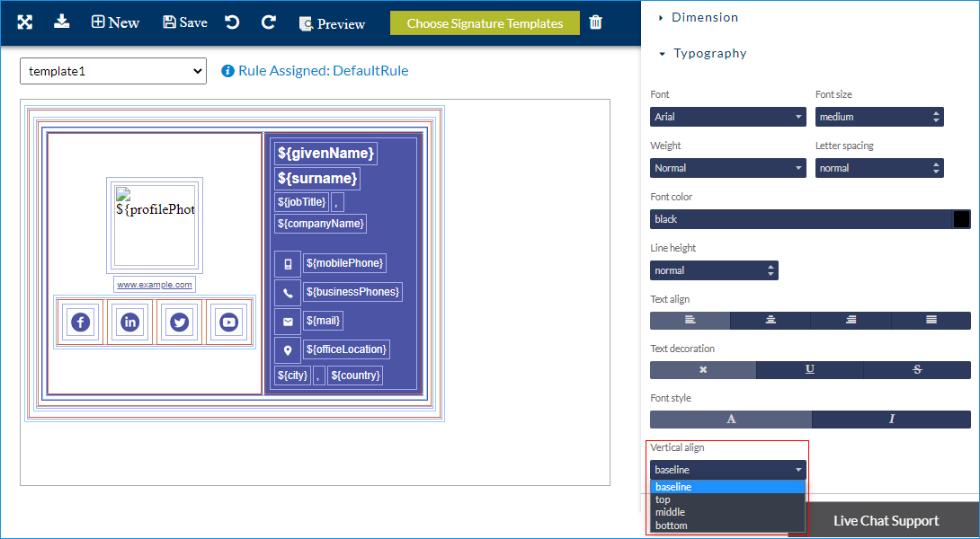This screenshot has width=980, height=539.
Task: Enable underline text decoration
Action: point(809,370)
